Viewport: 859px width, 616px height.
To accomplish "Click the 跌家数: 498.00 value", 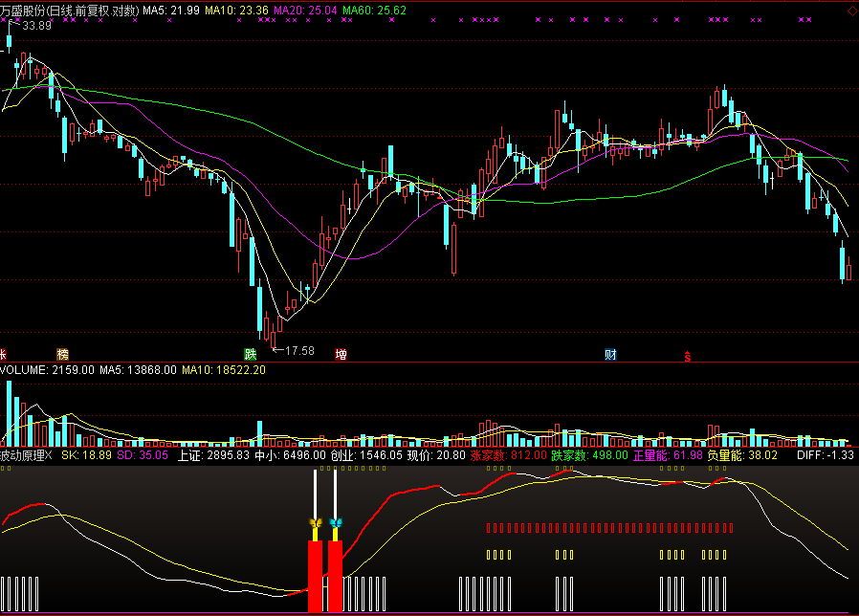I will [x=589, y=455].
